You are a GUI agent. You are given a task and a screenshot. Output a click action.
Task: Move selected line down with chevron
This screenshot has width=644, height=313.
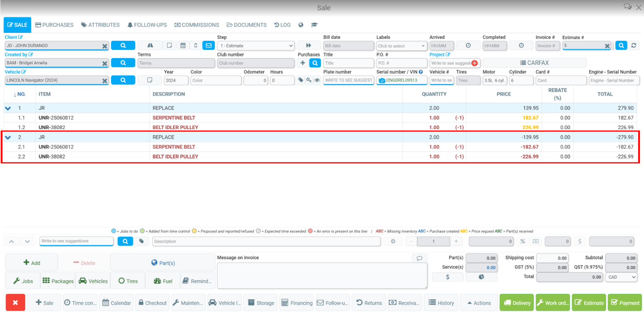28,241
